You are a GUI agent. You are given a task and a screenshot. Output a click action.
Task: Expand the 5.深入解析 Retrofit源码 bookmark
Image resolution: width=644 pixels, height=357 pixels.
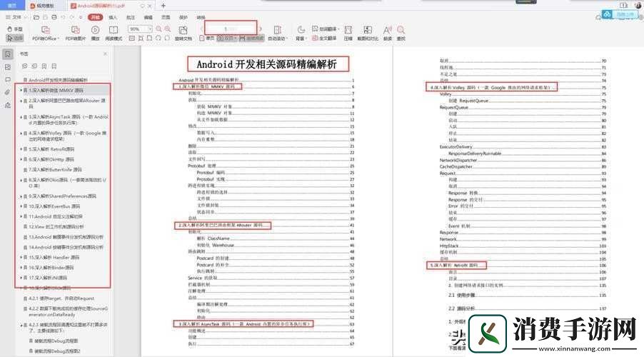coord(21,149)
